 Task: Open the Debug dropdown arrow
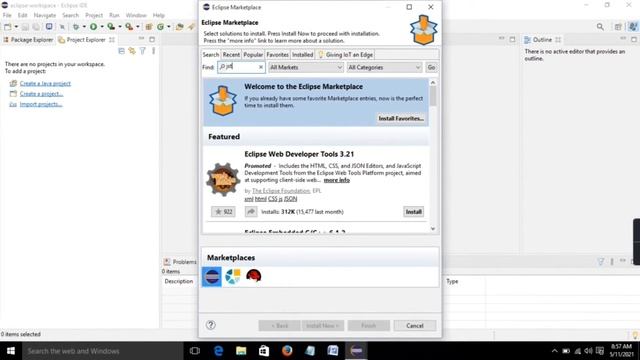pos(84,27)
